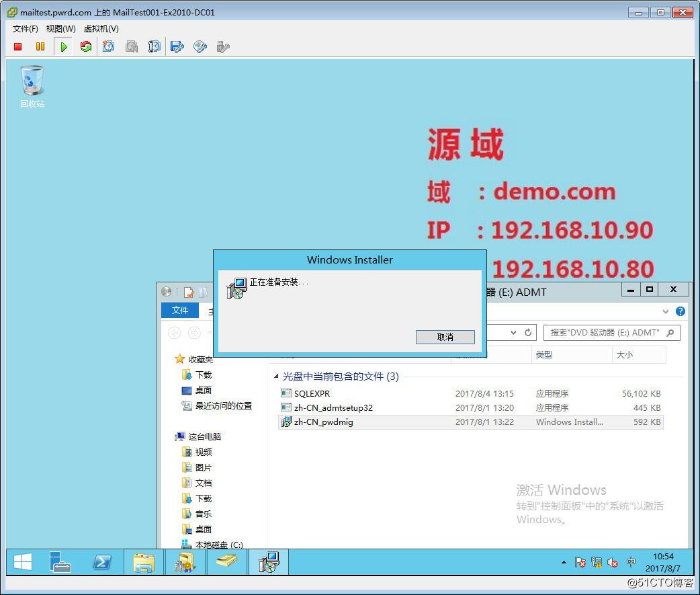Open the 图片 folder in navigation pane
The image size is (700, 595).
[x=197, y=467]
